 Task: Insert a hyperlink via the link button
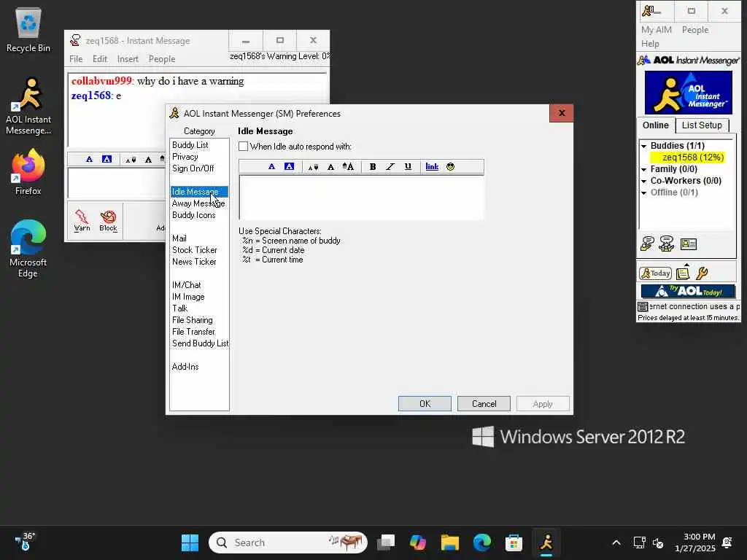click(432, 167)
